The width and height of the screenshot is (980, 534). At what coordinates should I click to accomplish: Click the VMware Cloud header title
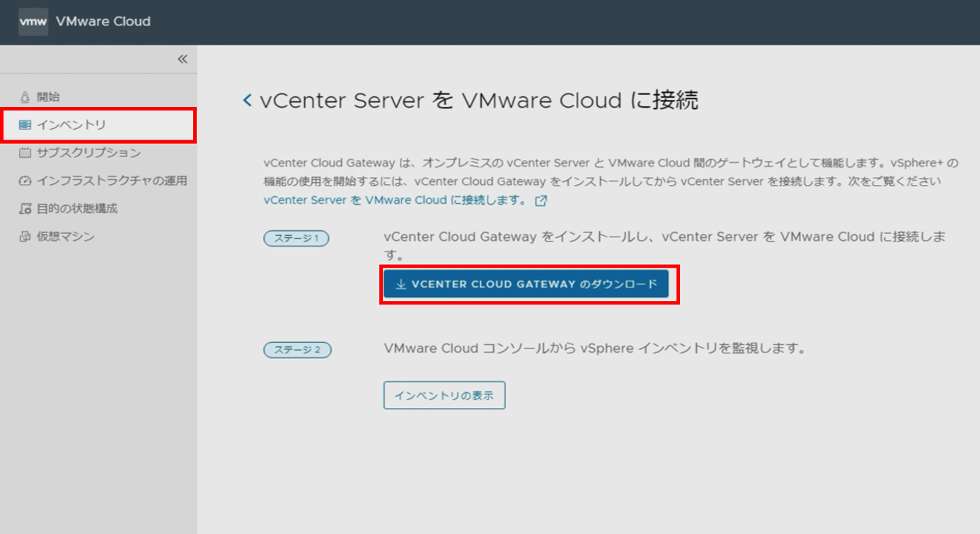[x=103, y=21]
